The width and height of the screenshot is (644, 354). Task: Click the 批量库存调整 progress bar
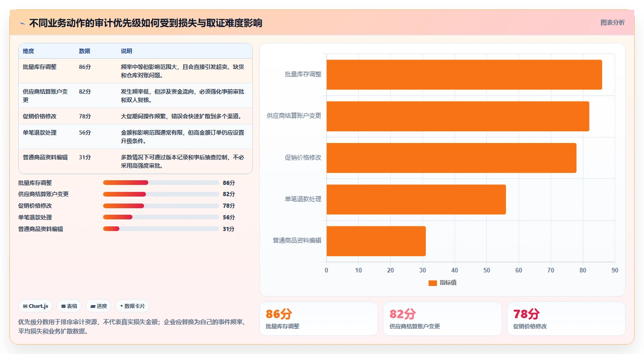[x=161, y=183]
